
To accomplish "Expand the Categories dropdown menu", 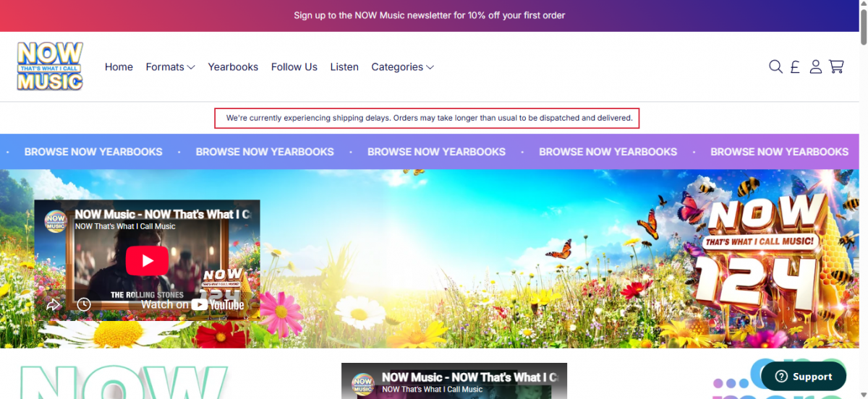I will (402, 66).
